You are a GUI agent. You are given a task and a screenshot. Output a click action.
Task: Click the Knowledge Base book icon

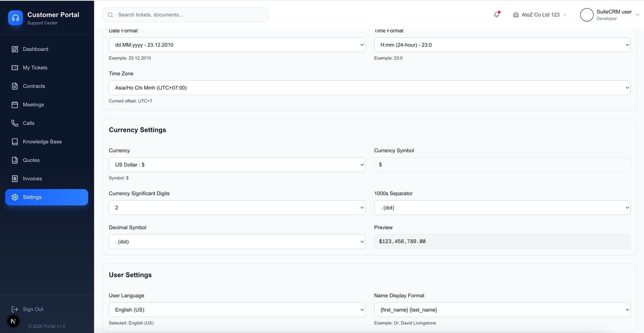15,142
